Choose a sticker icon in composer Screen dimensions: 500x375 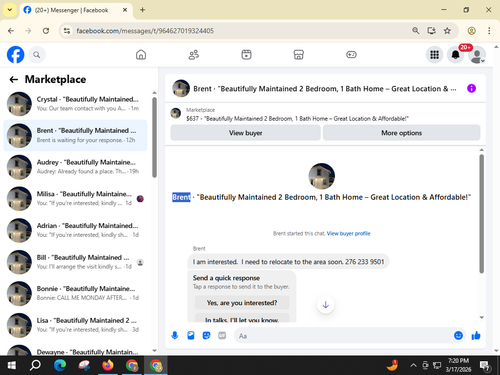(206, 335)
